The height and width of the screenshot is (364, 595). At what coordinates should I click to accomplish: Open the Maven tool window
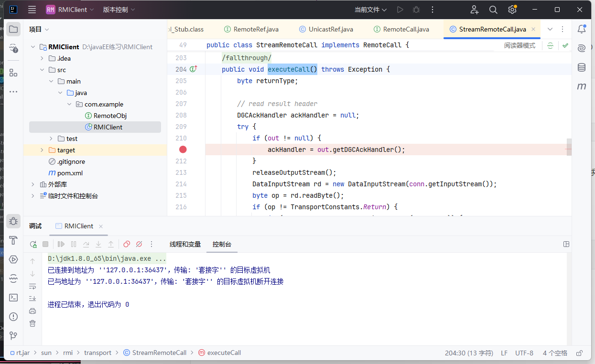[x=582, y=86]
